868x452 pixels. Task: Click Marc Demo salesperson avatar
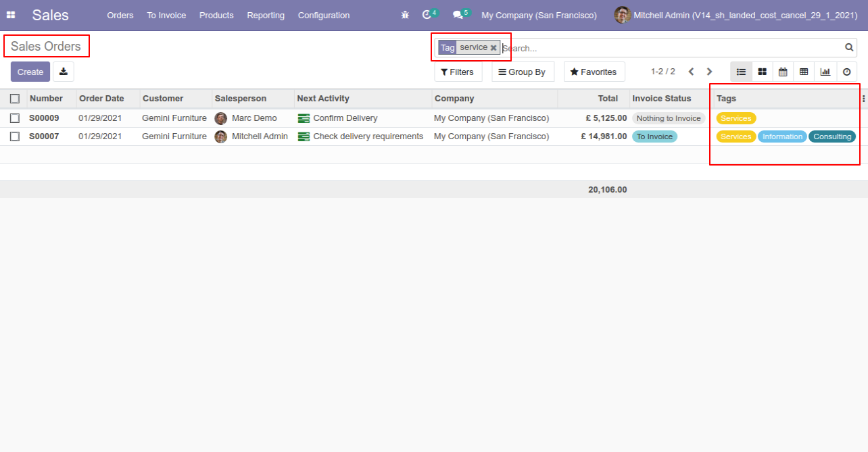point(221,118)
